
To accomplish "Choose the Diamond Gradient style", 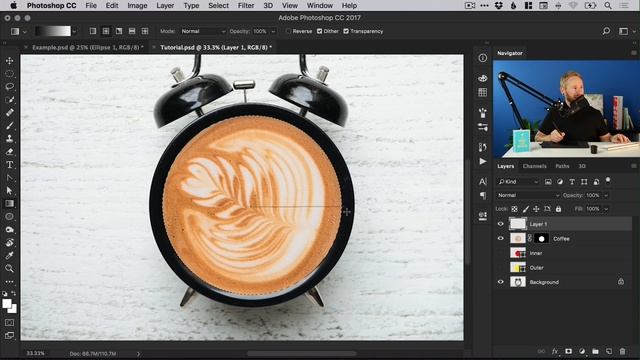I will [x=145, y=31].
